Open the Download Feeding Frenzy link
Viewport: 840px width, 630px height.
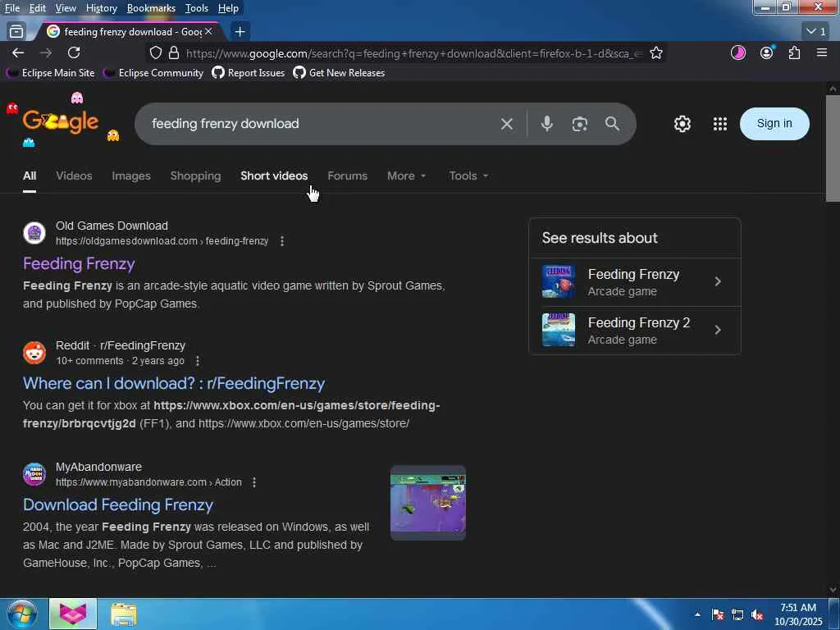point(118,504)
